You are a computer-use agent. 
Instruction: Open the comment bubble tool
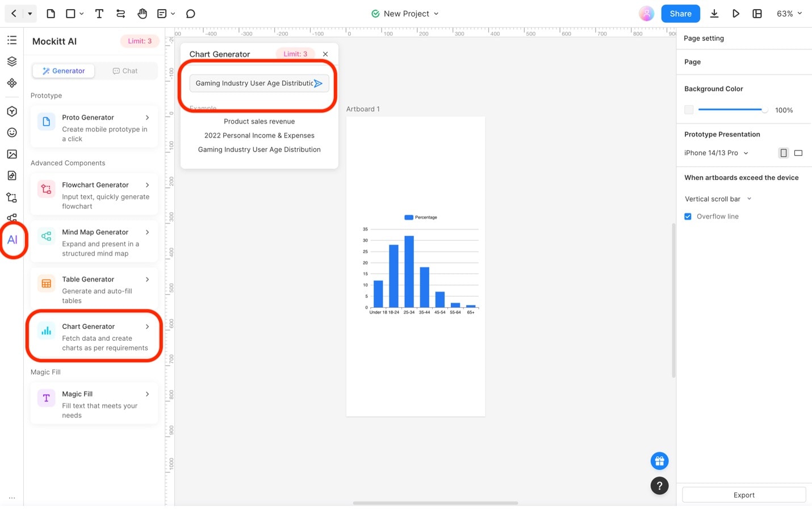191,14
